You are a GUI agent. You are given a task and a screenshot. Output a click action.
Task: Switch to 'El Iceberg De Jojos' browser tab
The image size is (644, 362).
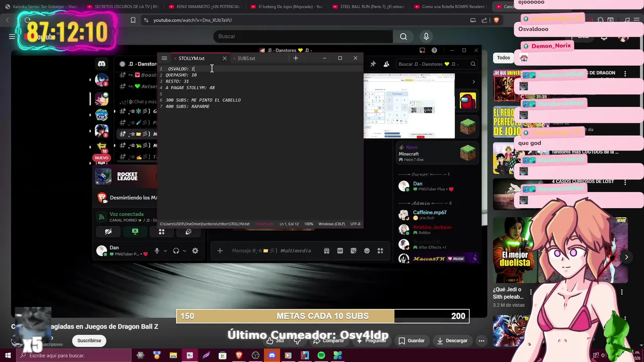click(x=286, y=7)
